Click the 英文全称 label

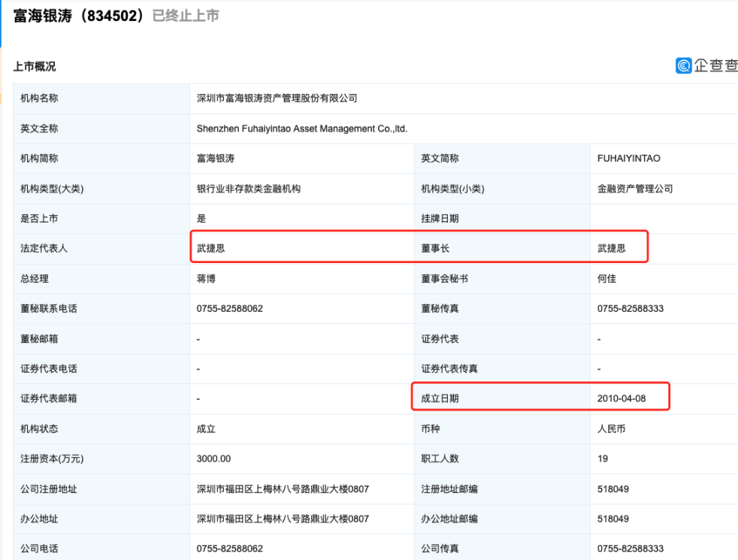[39, 129]
